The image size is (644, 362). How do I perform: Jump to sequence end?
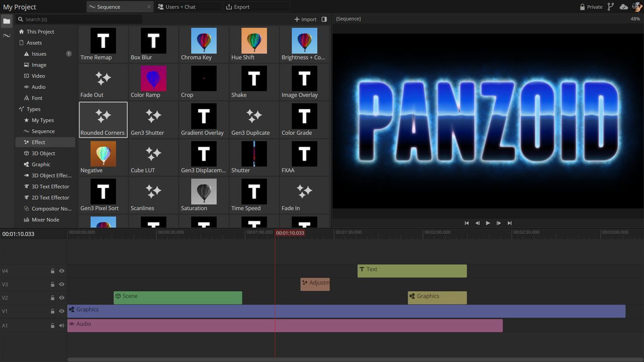click(x=510, y=223)
